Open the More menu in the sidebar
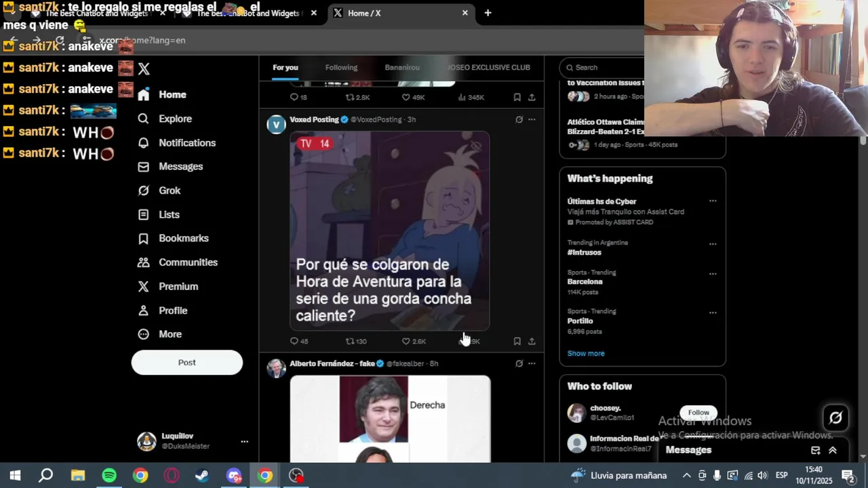 click(159, 334)
